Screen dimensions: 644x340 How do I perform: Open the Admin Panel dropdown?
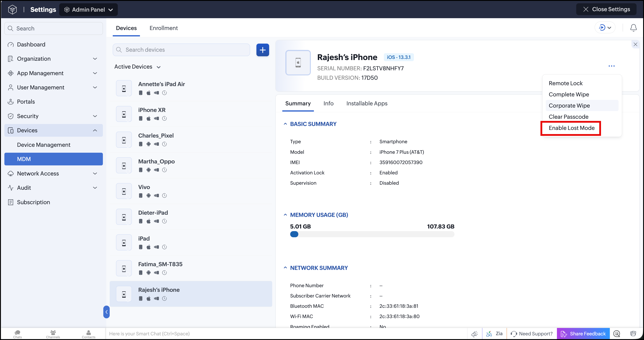pos(88,10)
